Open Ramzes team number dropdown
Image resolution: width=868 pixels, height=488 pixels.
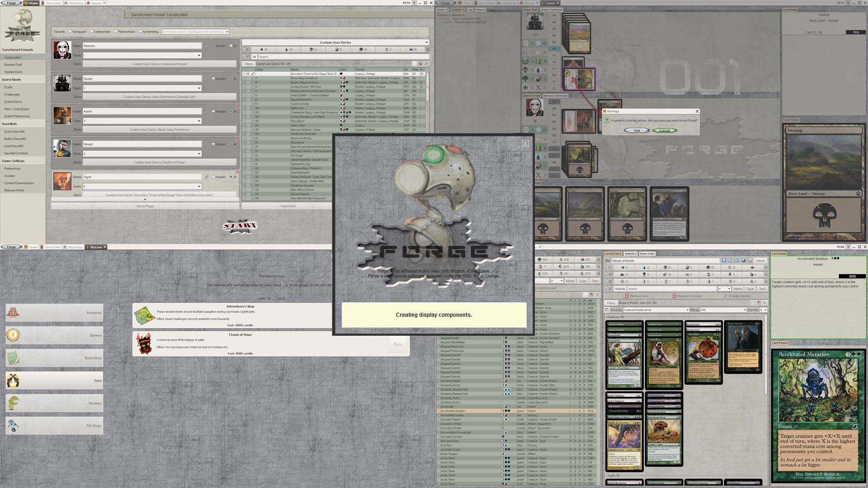click(199, 56)
